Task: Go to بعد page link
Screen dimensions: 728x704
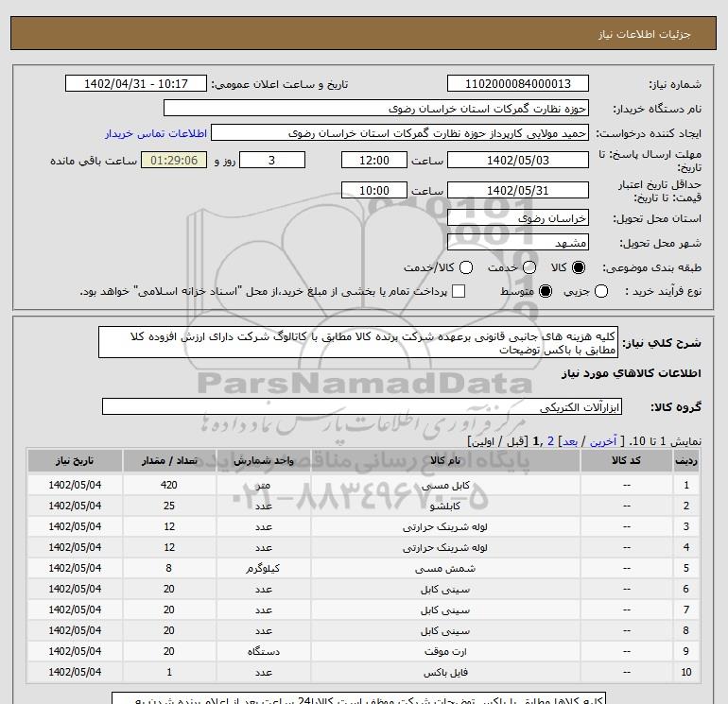Action: tap(570, 441)
